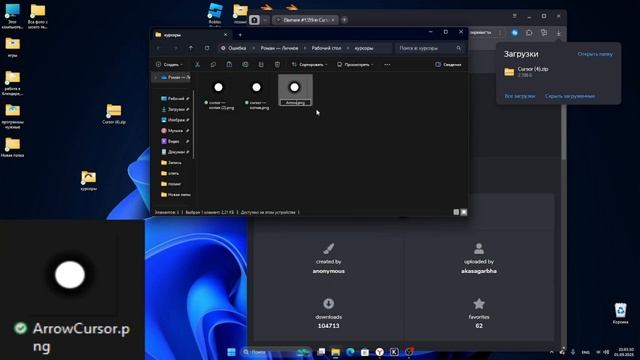Open курсоры folder icon on desktop
This screenshot has width=640, height=360.
(89, 181)
